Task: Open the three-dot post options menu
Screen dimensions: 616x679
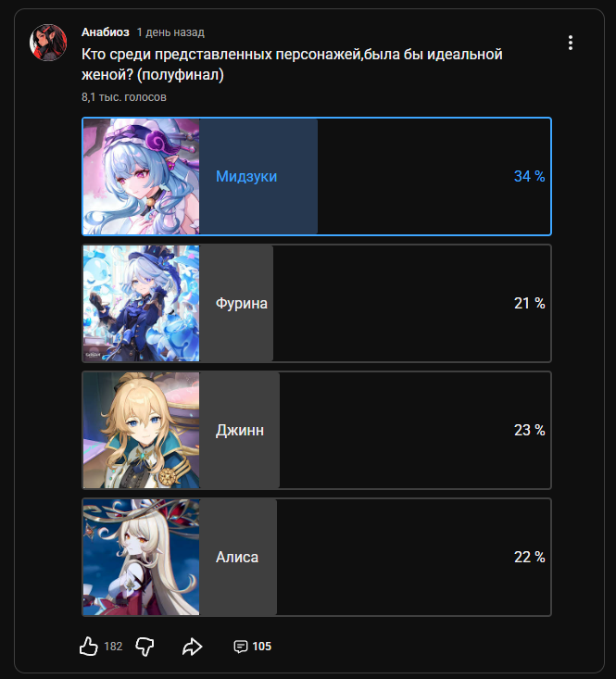Action: point(570,43)
